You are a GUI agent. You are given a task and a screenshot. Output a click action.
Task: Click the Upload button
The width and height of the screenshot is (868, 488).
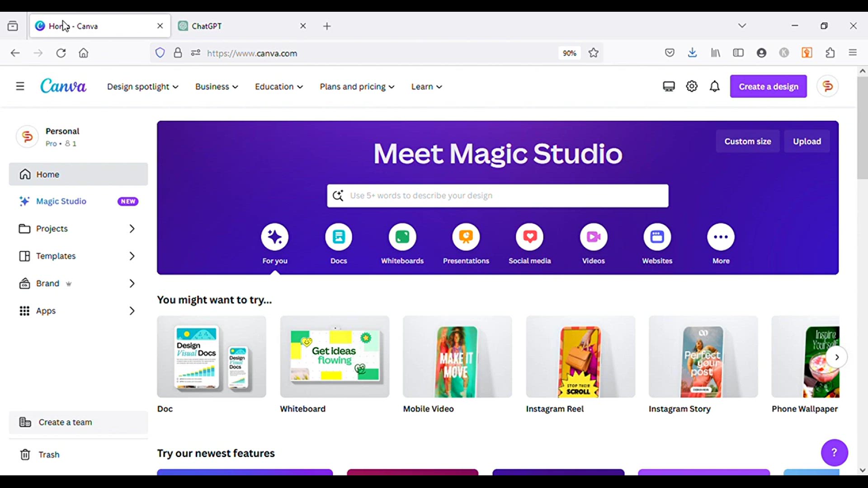click(x=807, y=141)
